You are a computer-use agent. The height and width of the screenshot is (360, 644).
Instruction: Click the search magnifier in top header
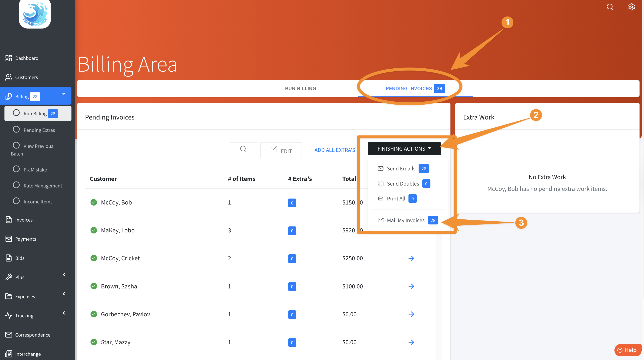[610, 7]
